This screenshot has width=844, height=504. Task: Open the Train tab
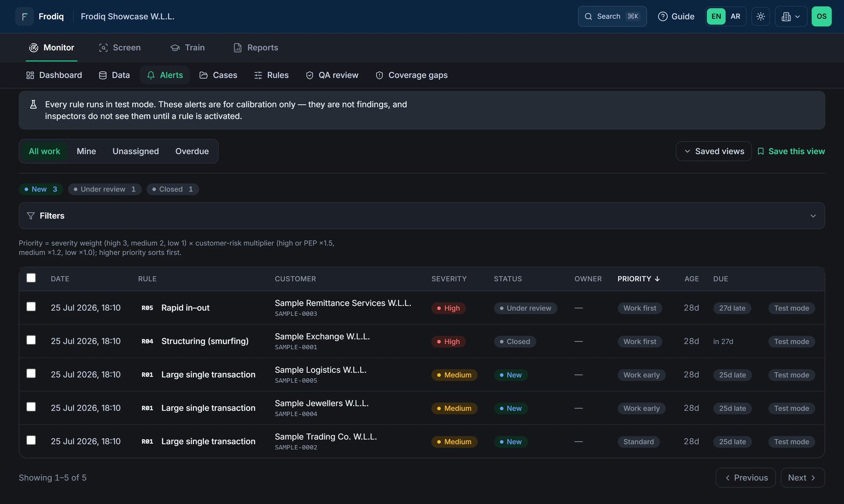[x=188, y=47]
